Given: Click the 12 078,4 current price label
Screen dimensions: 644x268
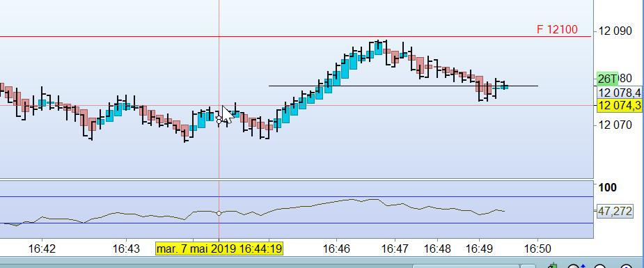Looking at the screenshot, I should [x=620, y=93].
